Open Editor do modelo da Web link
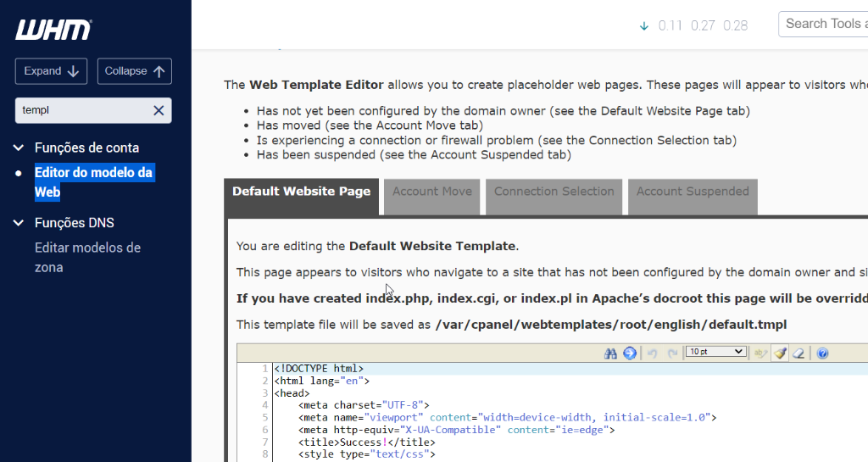Screen dimensions: 868x462 click(x=93, y=182)
